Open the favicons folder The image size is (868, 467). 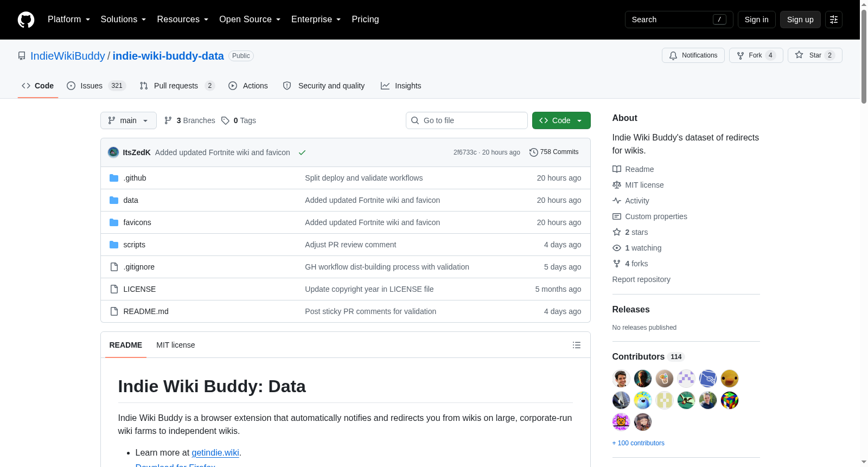coord(137,222)
